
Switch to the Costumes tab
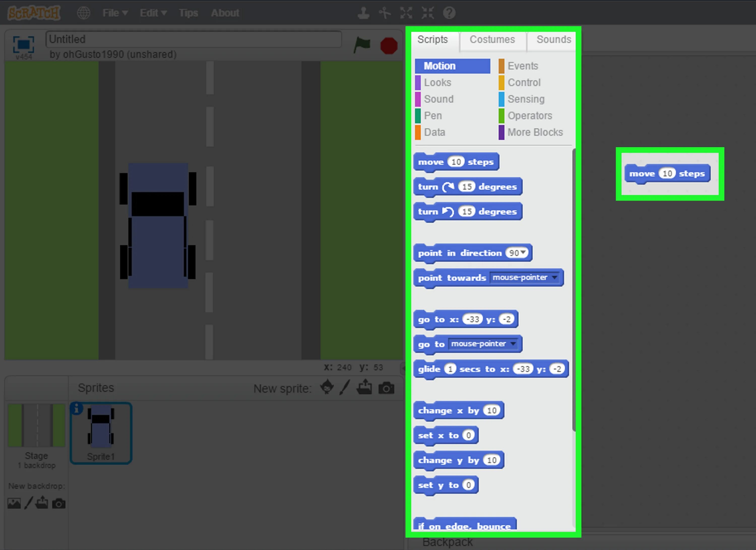492,39
